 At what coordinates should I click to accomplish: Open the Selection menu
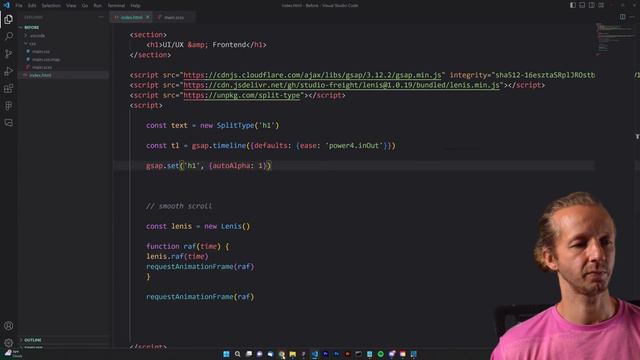click(x=51, y=6)
